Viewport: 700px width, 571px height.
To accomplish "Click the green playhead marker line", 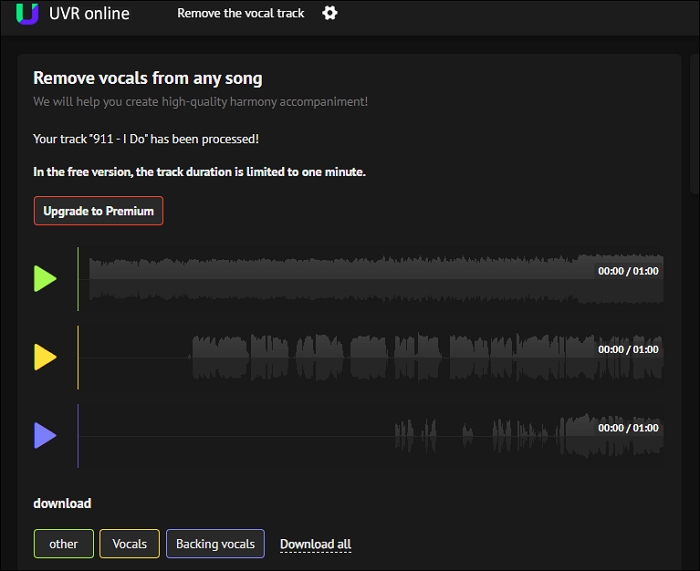I will coord(78,279).
